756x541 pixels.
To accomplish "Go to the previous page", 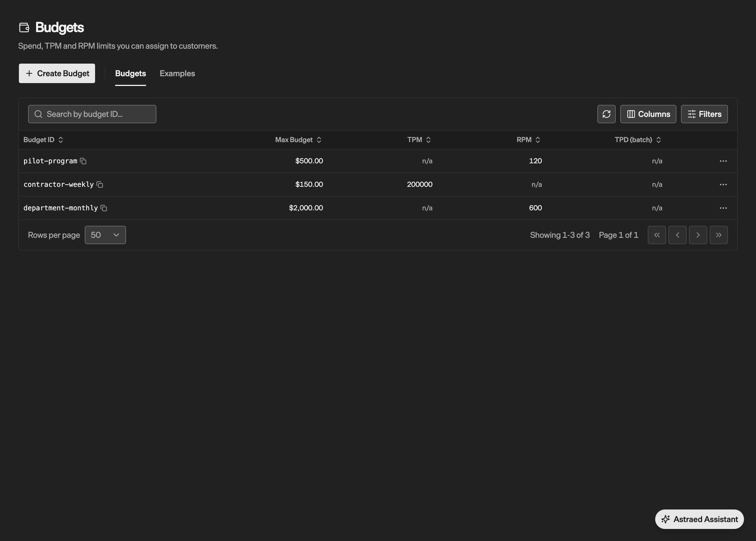I will [678, 235].
